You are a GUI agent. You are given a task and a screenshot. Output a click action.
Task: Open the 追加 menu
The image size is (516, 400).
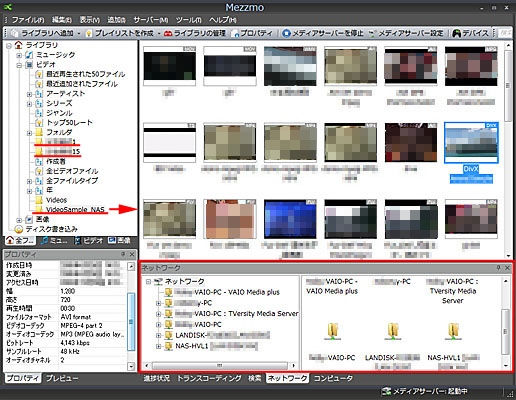coord(116,20)
